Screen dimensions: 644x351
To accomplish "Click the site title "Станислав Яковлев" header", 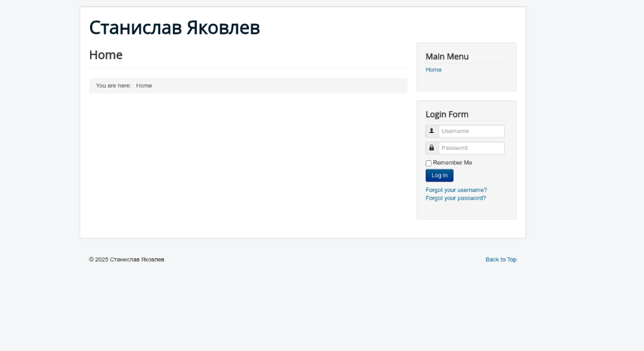I will tap(174, 28).
